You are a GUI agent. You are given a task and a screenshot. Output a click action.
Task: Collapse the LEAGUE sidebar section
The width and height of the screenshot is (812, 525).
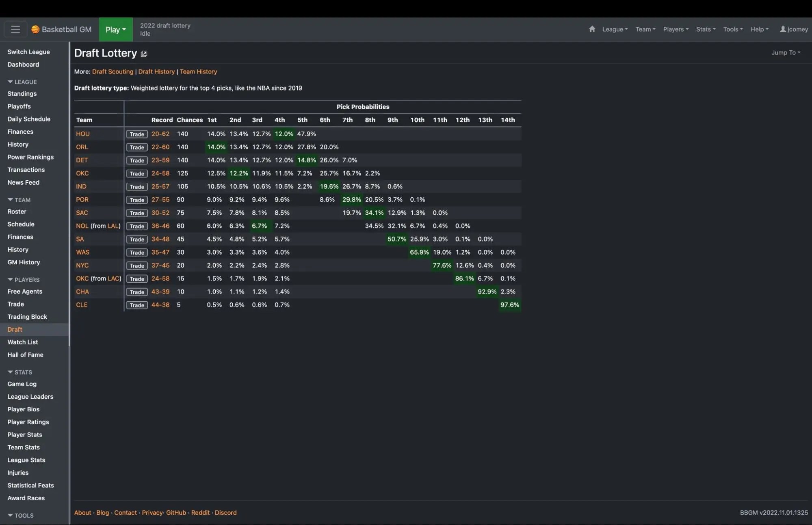point(22,82)
